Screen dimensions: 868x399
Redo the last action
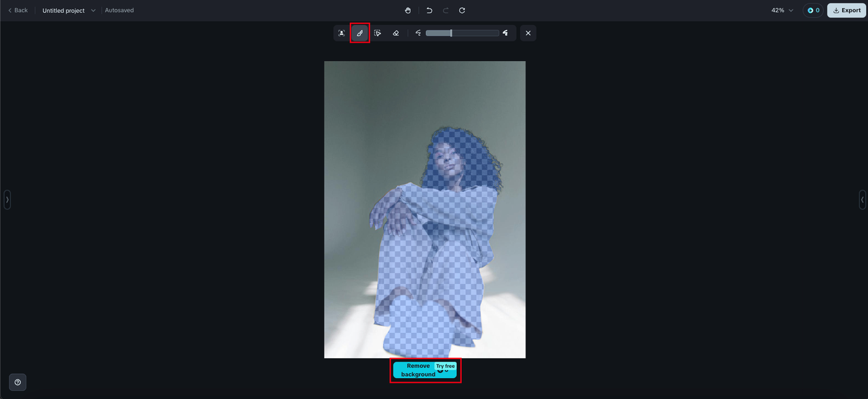click(446, 10)
